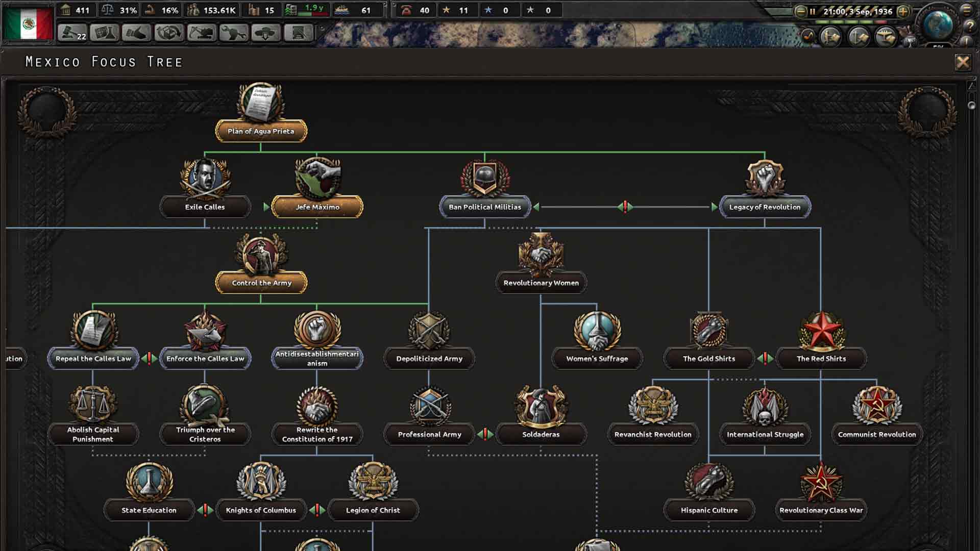This screenshot has height=551, width=980.
Task: Open the help question mark button
Action: 970,27
